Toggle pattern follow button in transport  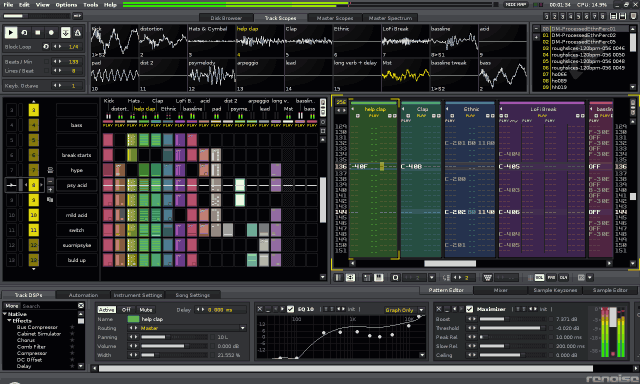pos(65,33)
